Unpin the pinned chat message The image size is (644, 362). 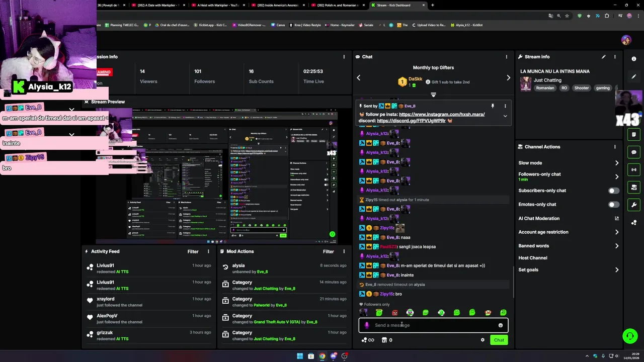[493, 106]
